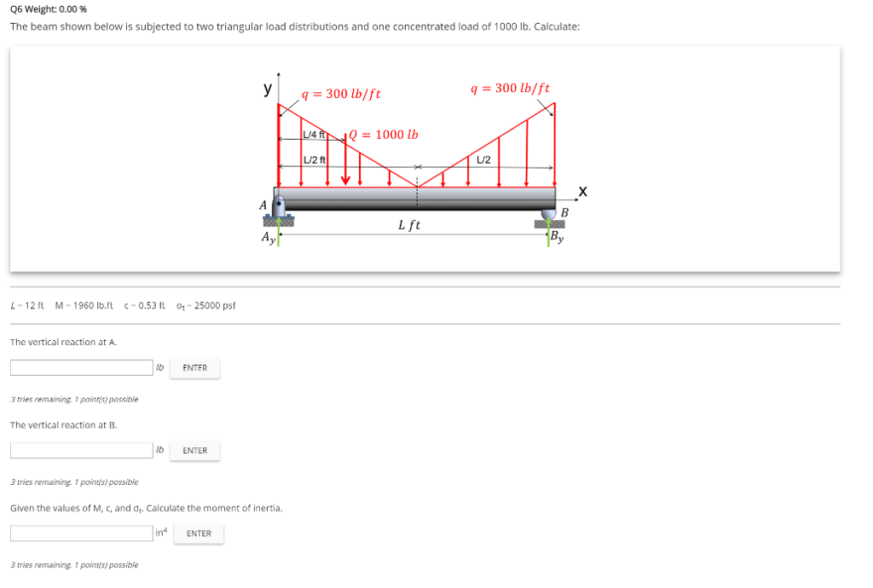
Task: Click the input field for vertical reaction at A
Action: coord(81,366)
